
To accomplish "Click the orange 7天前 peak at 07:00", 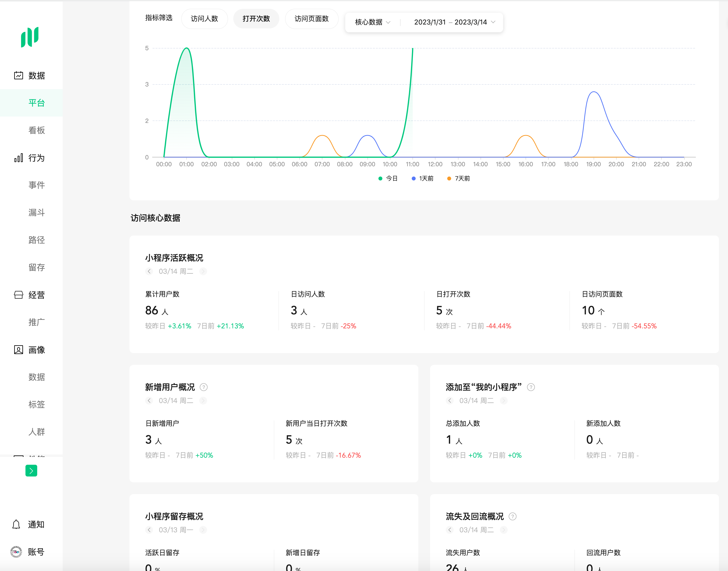I will click(x=322, y=135).
